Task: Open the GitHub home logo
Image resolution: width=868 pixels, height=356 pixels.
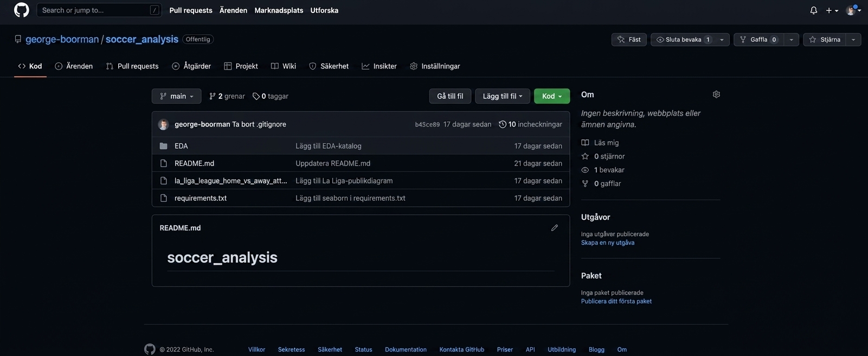Action: pyautogui.click(x=21, y=10)
